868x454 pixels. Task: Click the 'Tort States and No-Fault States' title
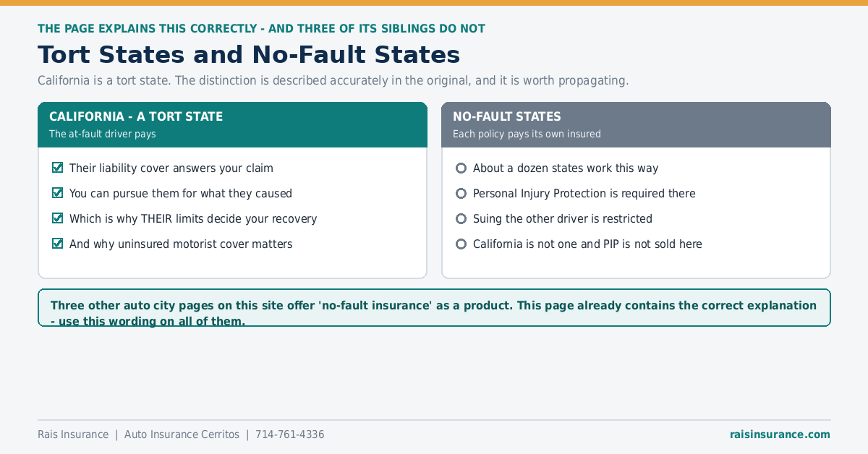tap(249, 55)
